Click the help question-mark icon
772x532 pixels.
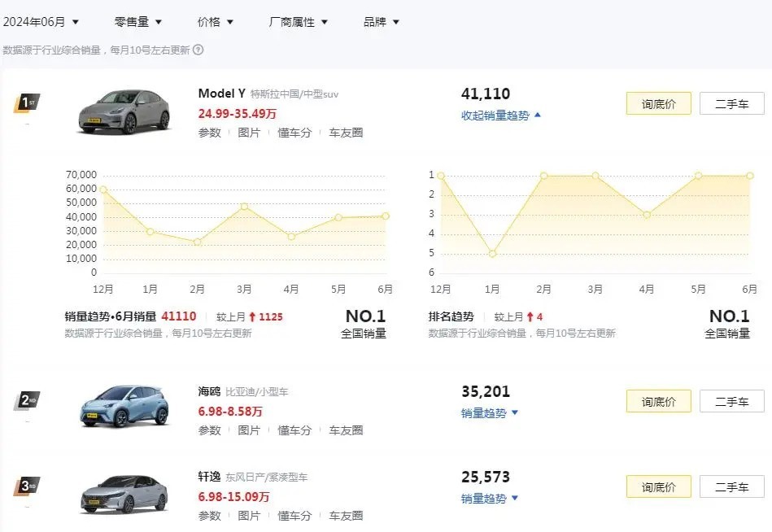click(198, 50)
